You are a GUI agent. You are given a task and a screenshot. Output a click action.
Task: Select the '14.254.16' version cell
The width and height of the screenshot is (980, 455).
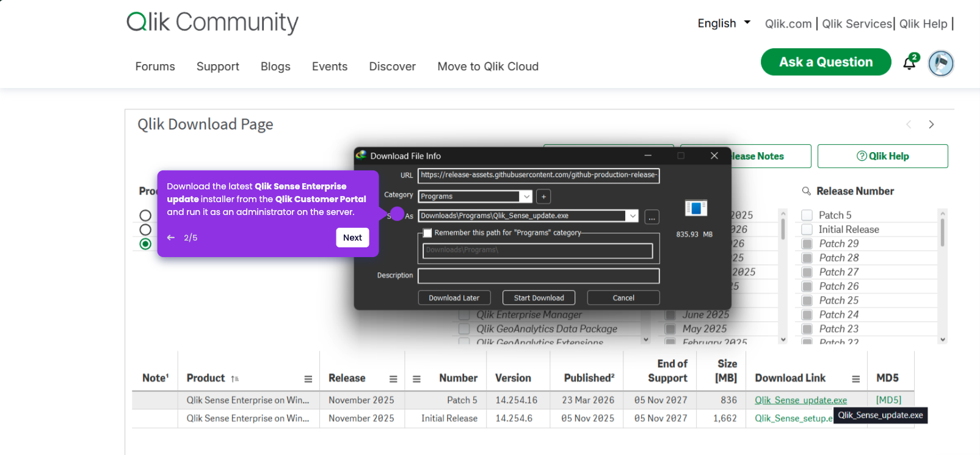click(517, 400)
